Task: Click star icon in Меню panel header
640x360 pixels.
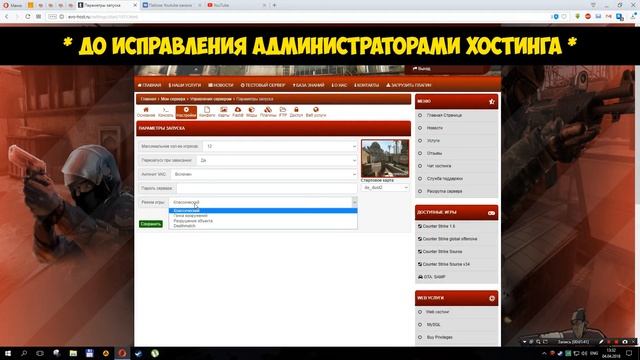Action: pos(491,101)
